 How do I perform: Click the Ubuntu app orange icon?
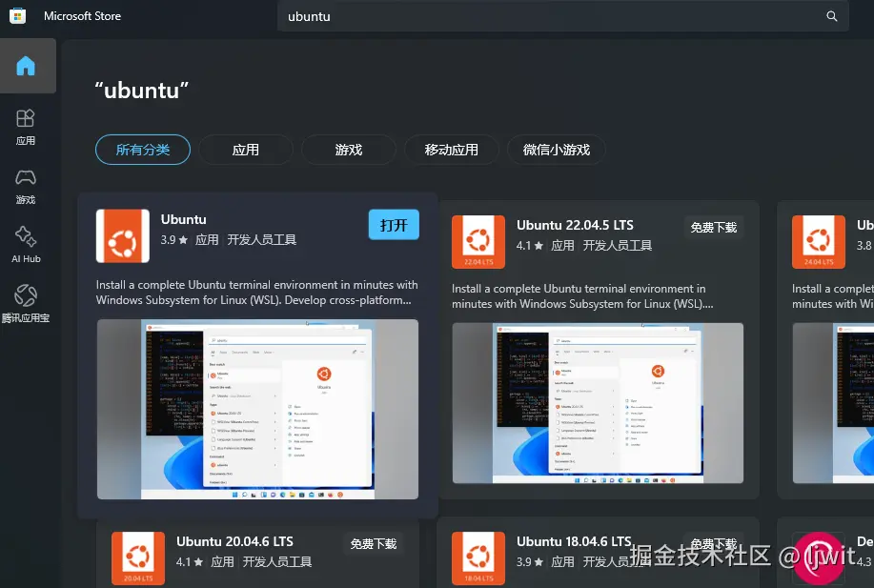click(123, 235)
